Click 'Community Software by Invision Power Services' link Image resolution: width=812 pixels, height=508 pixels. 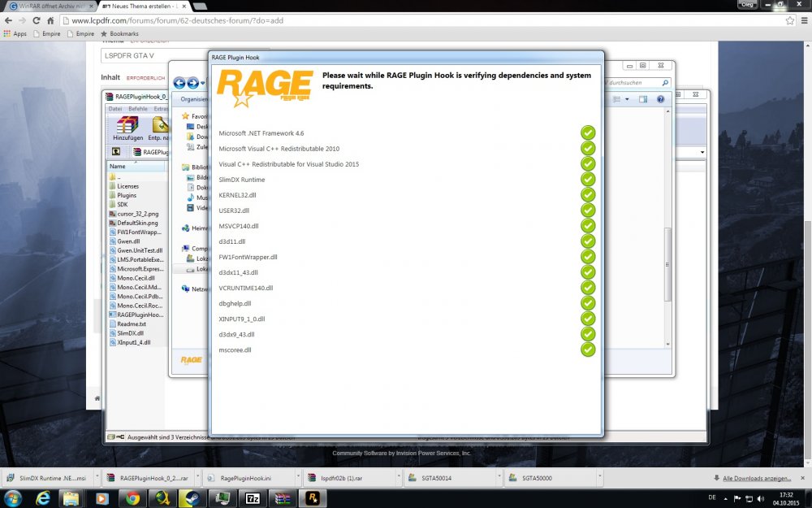401,453
